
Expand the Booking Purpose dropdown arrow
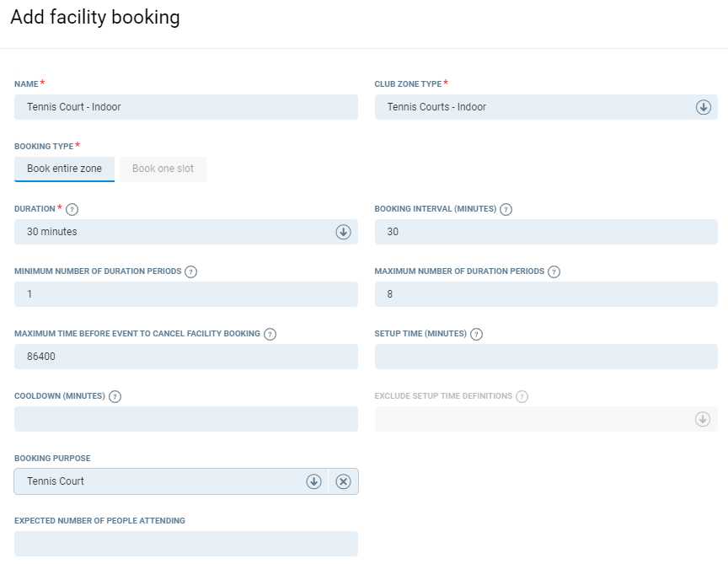313,481
